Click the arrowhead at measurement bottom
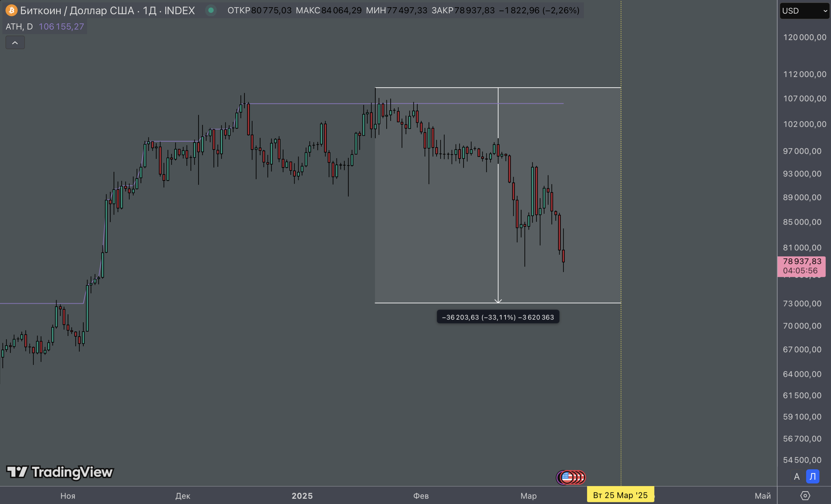Viewport: 831px width, 504px height. tap(498, 301)
